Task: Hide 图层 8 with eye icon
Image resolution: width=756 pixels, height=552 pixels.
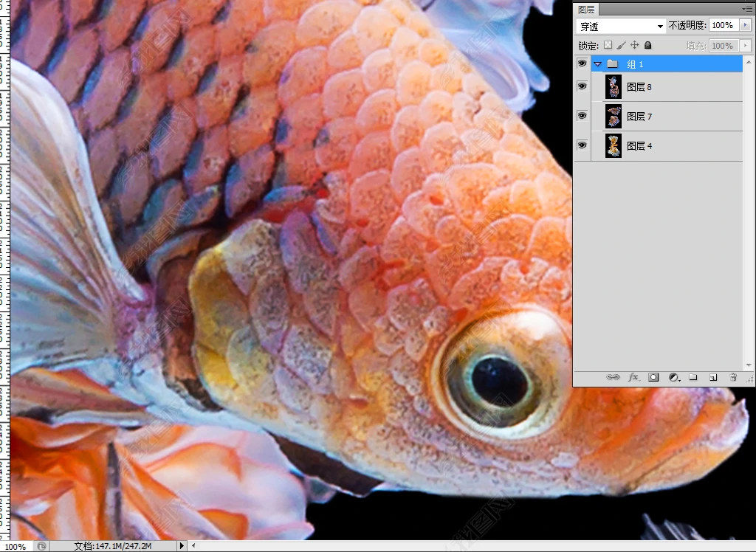Action: coord(582,87)
